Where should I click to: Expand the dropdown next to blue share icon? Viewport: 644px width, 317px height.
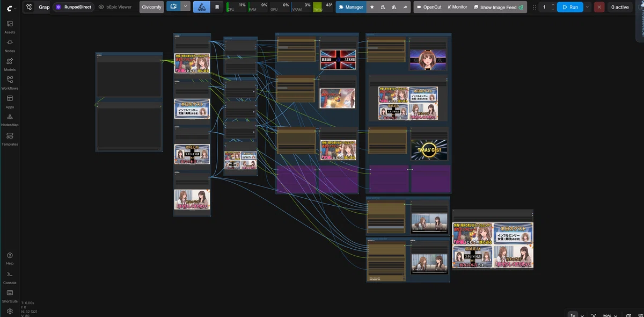186,6
